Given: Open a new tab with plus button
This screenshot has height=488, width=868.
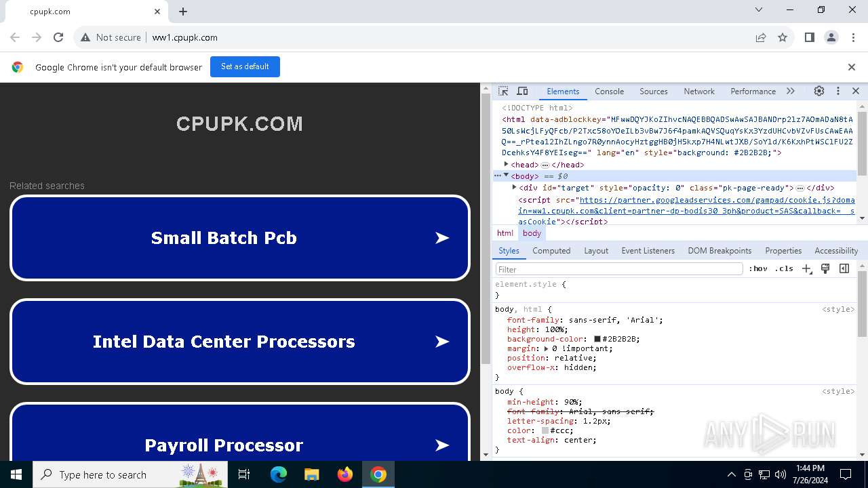Looking at the screenshot, I should click(x=183, y=12).
